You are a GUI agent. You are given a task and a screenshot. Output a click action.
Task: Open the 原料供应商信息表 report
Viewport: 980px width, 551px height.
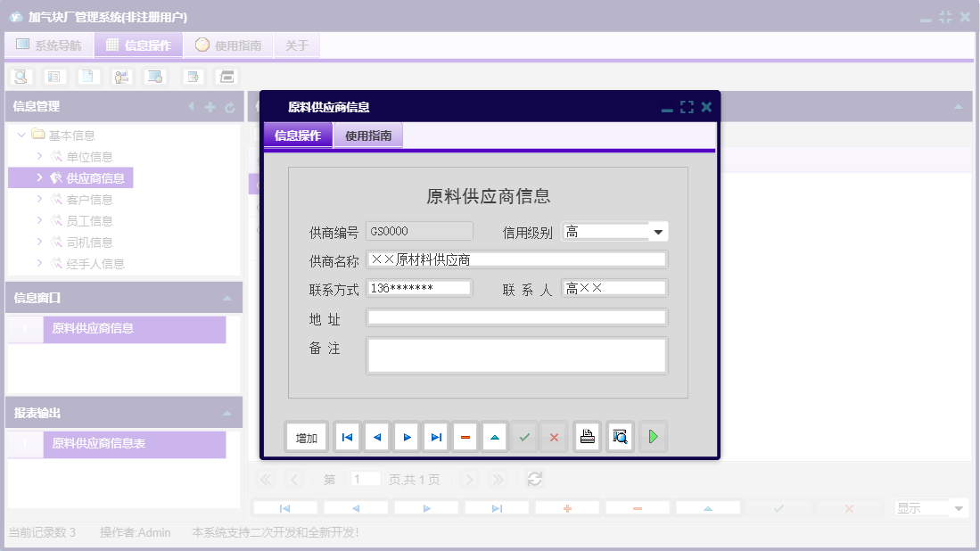tap(98, 444)
